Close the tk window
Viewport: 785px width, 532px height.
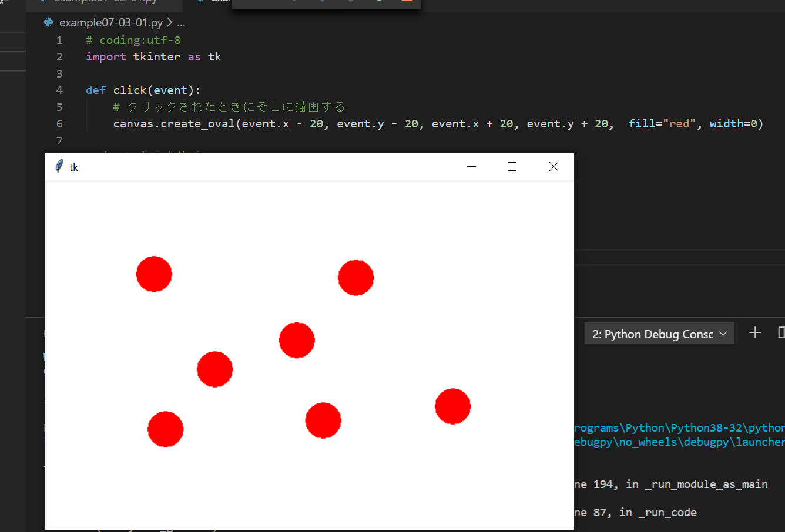(x=553, y=167)
